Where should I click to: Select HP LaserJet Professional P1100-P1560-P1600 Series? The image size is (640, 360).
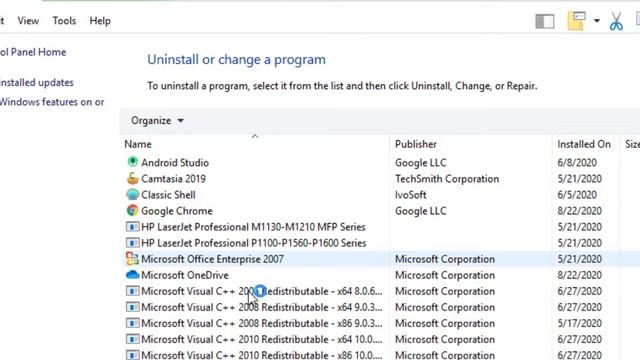tap(254, 243)
